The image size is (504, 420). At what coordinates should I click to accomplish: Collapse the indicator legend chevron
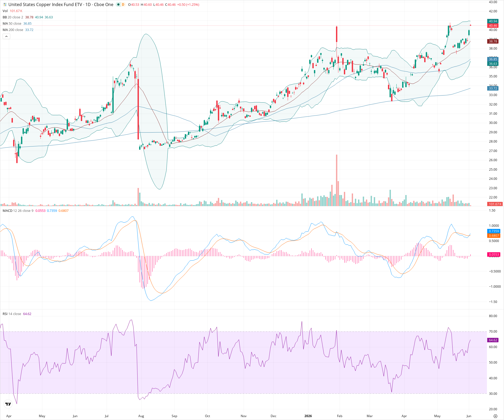(x=6, y=36)
